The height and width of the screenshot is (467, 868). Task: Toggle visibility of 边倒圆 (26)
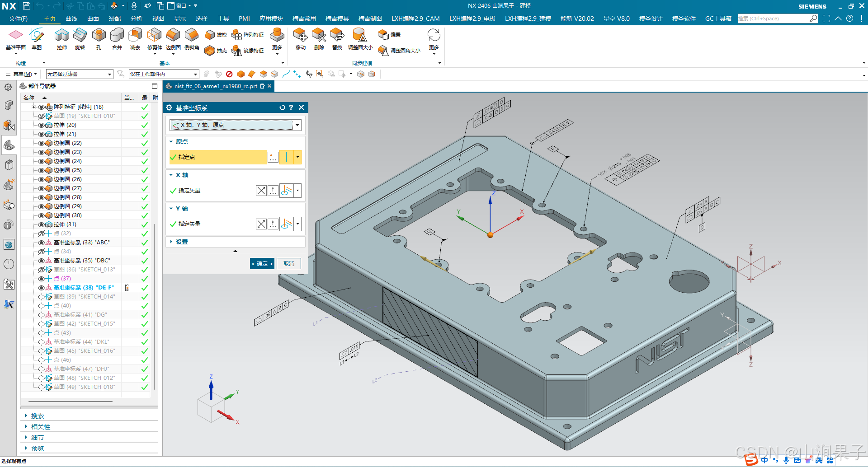pyautogui.click(x=41, y=179)
